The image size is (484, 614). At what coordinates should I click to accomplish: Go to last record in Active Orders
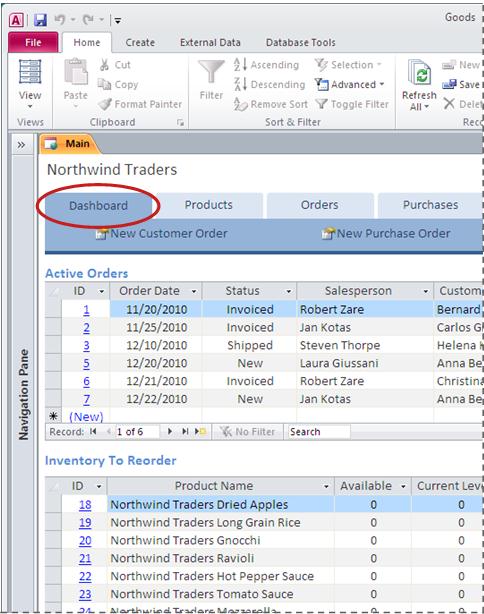coord(185,432)
